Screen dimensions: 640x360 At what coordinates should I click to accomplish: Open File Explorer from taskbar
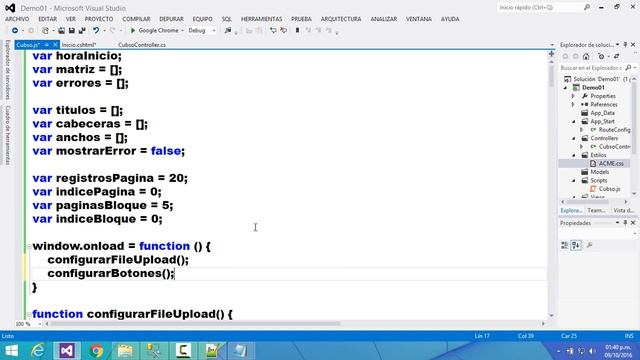click(x=125, y=351)
